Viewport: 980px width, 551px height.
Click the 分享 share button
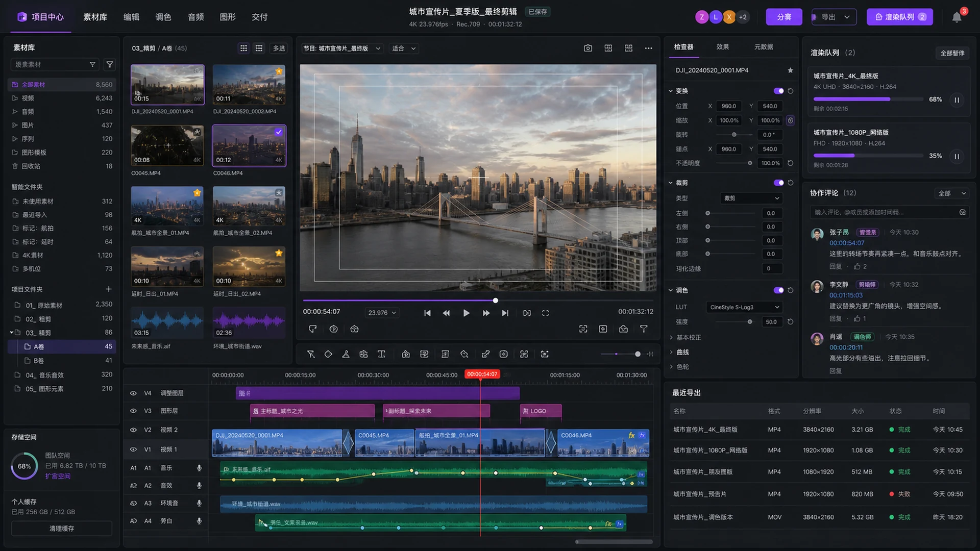point(784,17)
